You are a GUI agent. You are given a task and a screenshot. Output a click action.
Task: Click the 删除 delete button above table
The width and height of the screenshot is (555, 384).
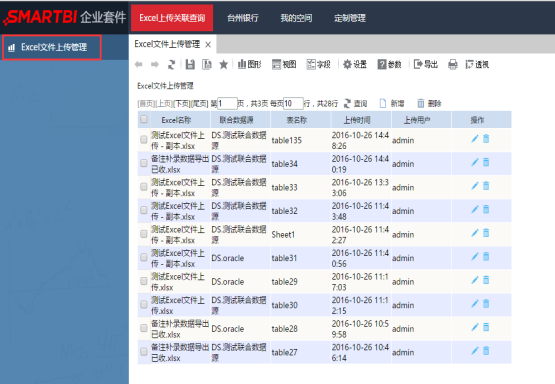coord(429,103)
